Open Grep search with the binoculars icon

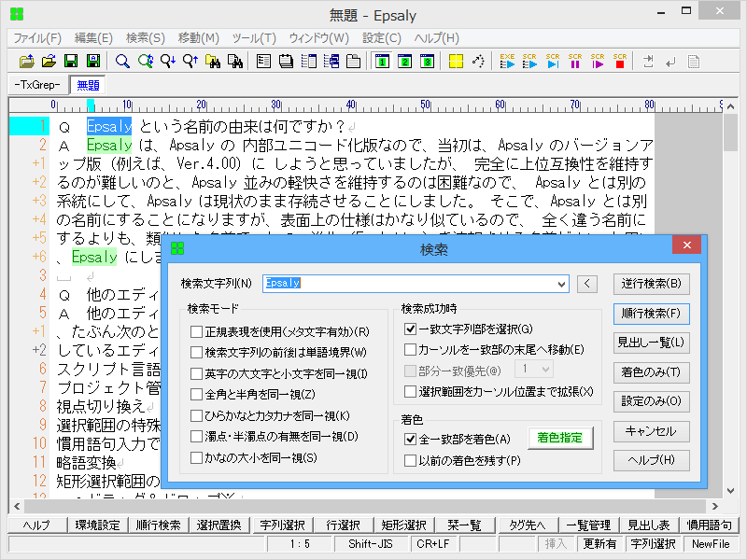coord(214,61)
